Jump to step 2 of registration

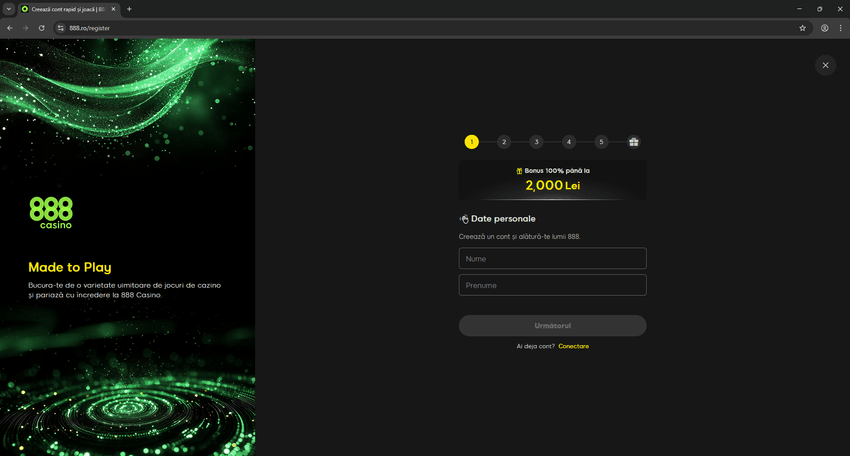[x=504, y=142]
